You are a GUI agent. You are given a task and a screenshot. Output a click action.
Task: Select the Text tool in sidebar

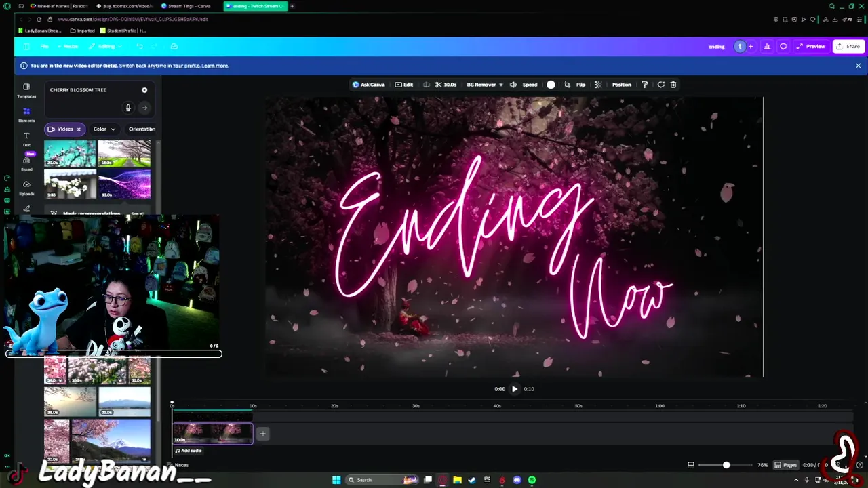[x=26, y=139]
